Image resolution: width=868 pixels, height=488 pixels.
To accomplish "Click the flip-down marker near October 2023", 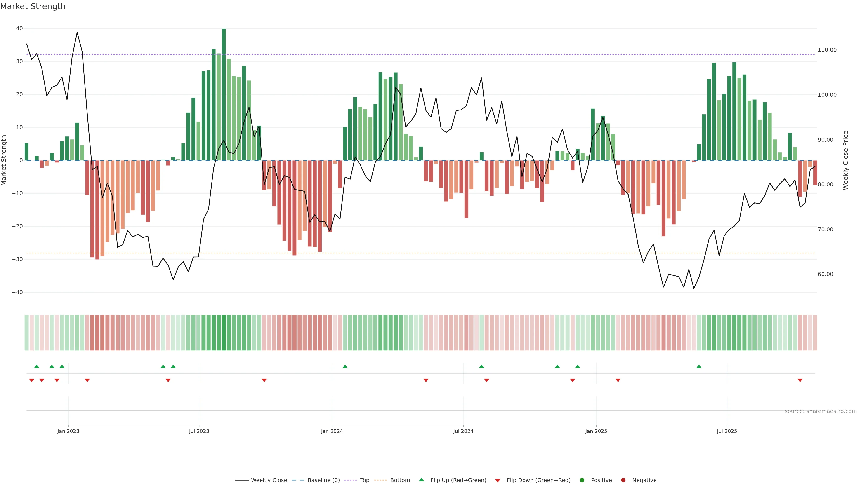I will click(264, 380).
